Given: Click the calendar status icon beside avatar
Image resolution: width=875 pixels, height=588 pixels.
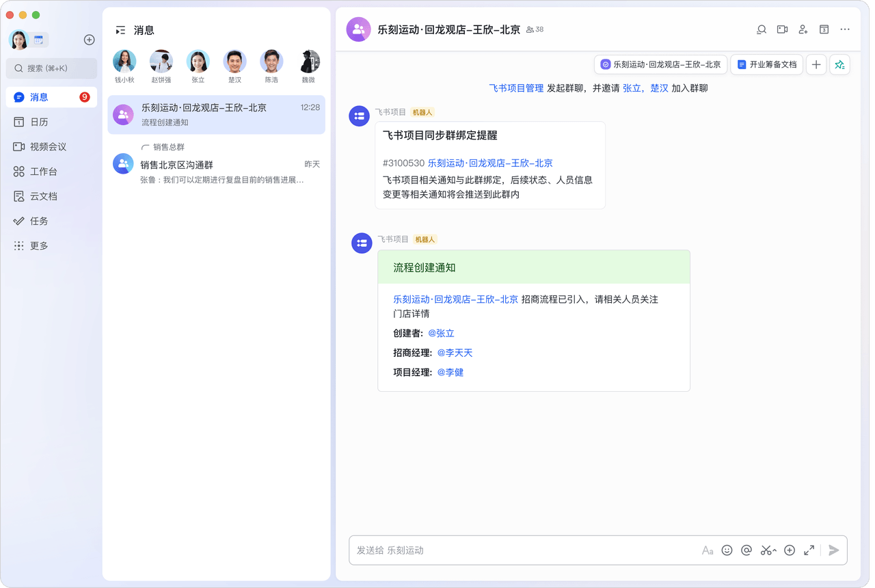Looking at the screenshot, I should click(38, 40).
